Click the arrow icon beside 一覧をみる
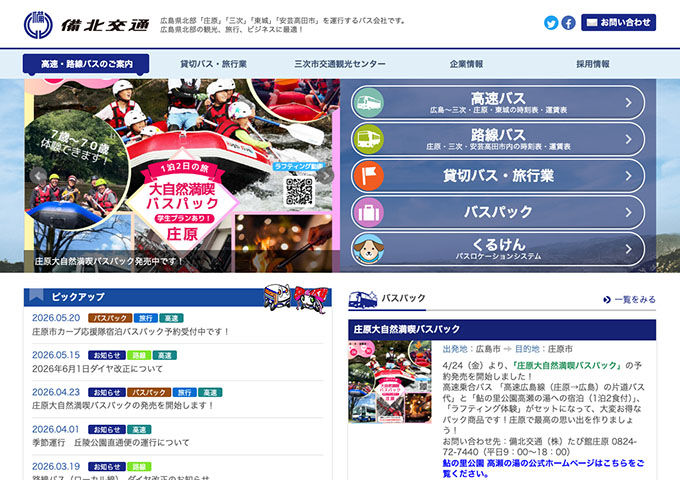This screenshot has height=480, width=680. [x=607, y=300]
